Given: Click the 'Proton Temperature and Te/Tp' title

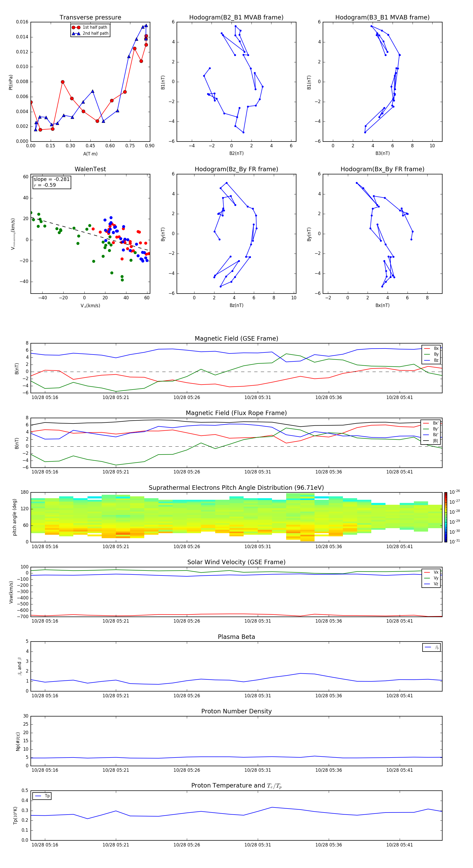Looking at the screenshot, I should pyautogui.click(x=236, y=786).
